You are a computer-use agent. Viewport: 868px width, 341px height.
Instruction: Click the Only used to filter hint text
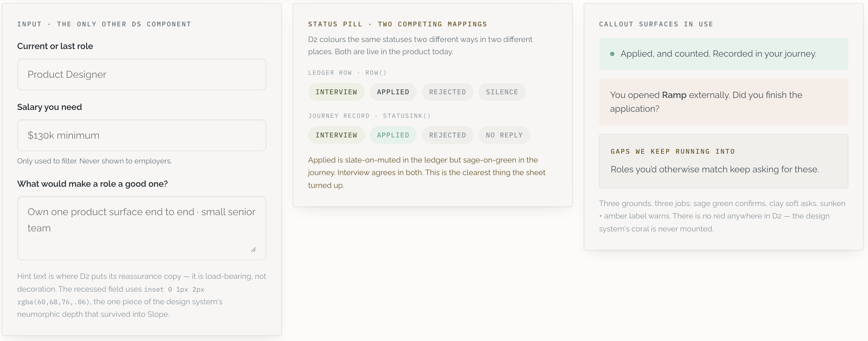pos(94,161)
